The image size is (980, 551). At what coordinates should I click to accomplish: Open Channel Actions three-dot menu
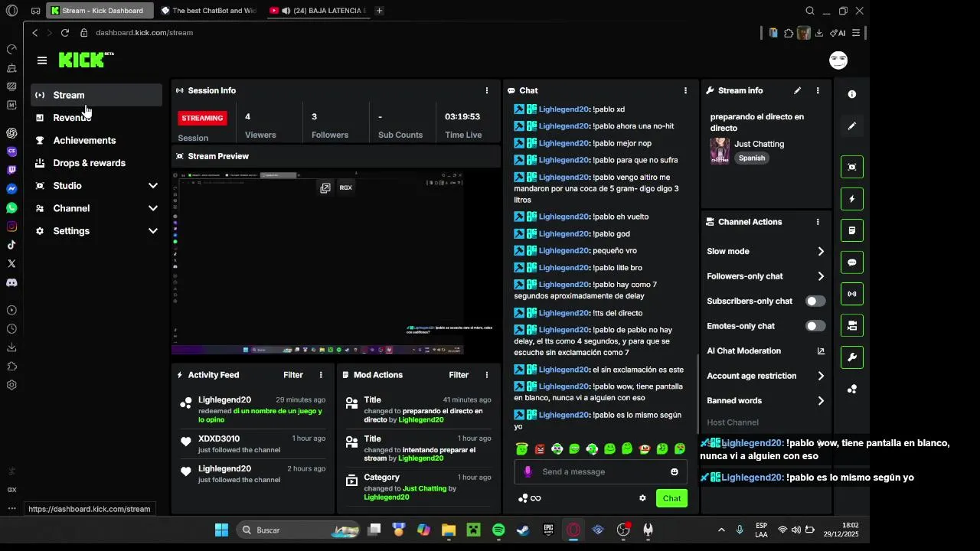[818, 222]
